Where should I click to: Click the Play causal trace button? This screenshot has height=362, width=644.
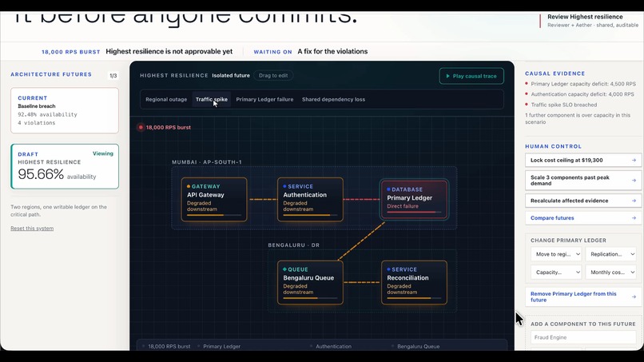(471, 76)
